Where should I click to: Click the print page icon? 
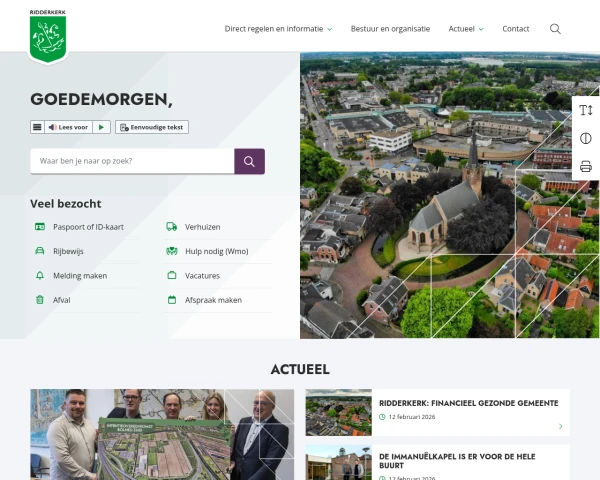tap(586, 166)
